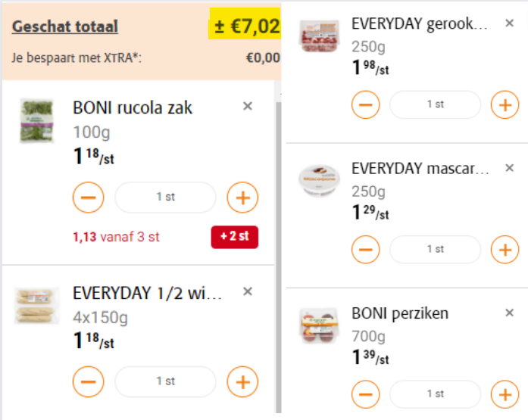Remove BONI perziken from the basket

click(x=510, y=313)
